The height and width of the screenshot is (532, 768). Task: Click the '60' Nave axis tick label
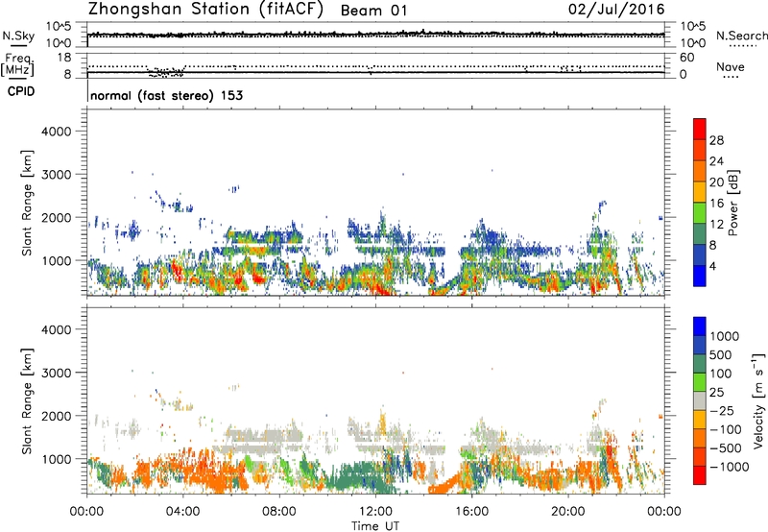coord(686,58)
